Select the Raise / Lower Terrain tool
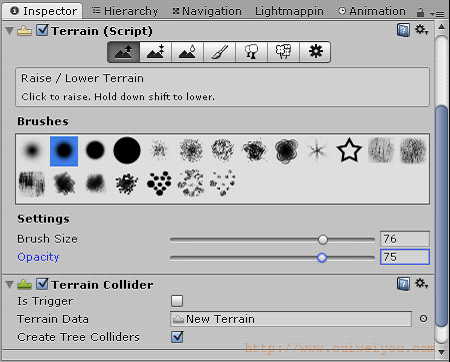Viewport: 450px width, 362px height. click(x=123, y=52)
